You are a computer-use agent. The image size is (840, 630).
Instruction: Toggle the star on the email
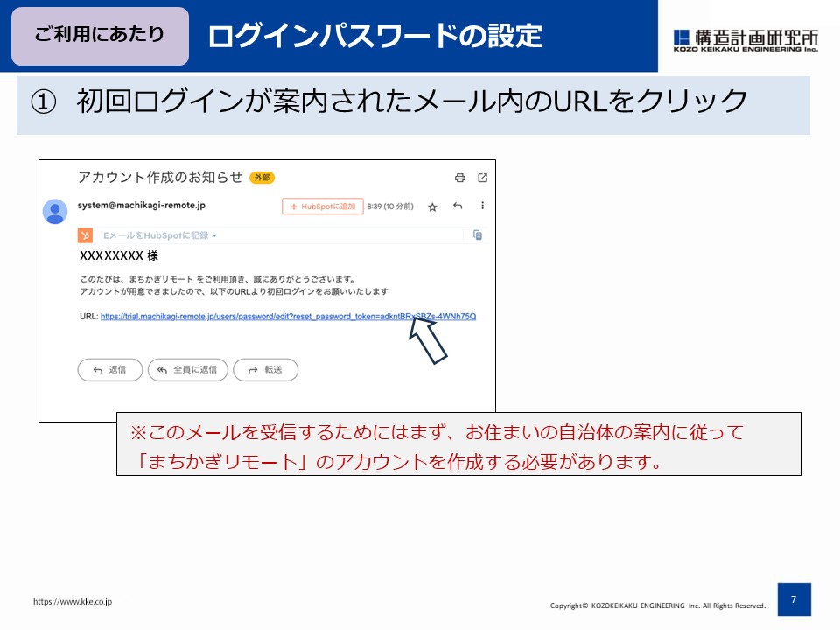coord(433,207)
